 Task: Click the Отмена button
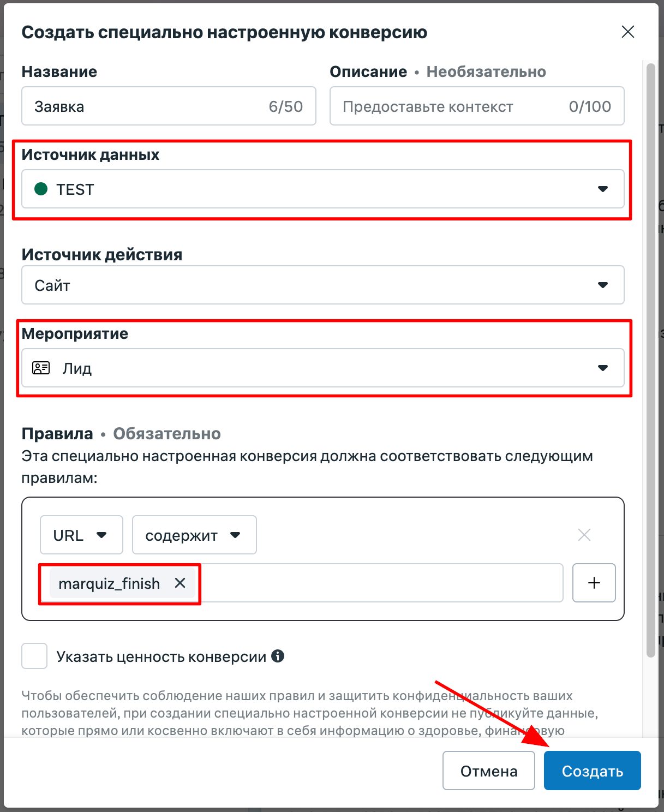click(x=489, y=771)
